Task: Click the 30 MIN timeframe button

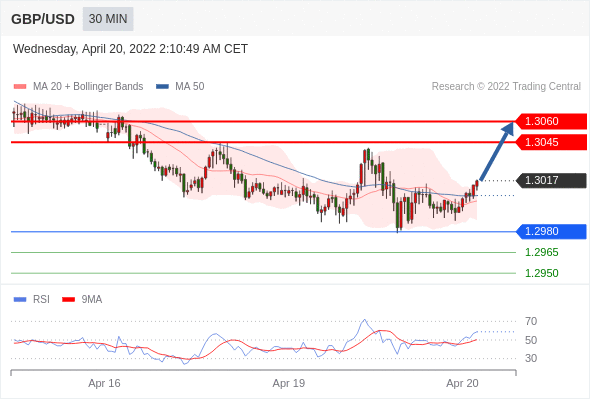Action: [108, 19]
